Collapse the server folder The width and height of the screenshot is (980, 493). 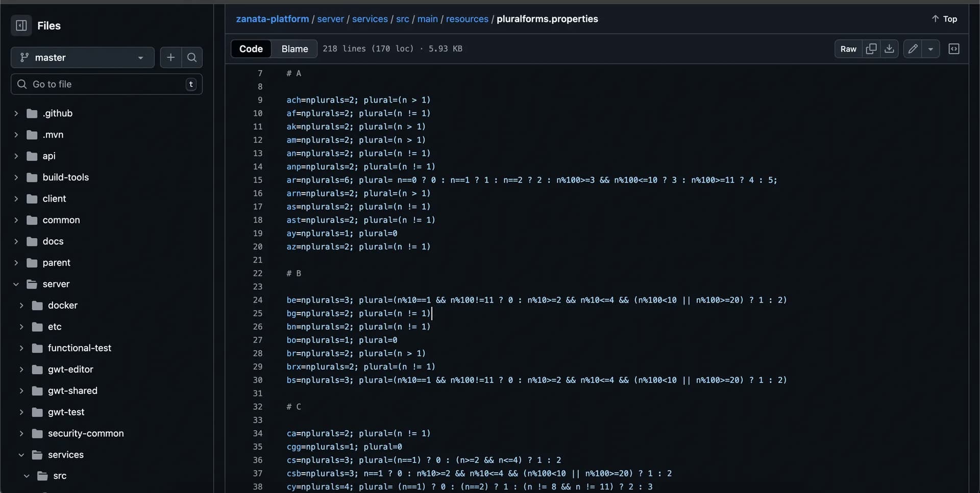(16, 284)
